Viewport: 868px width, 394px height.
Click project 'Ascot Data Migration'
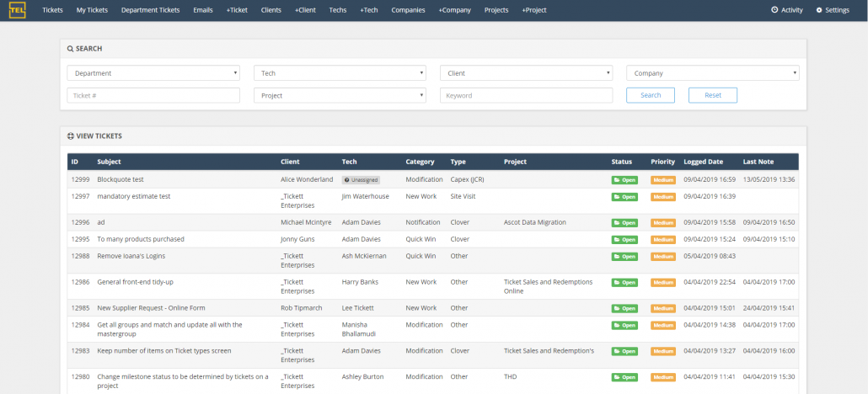click(535, 222)
